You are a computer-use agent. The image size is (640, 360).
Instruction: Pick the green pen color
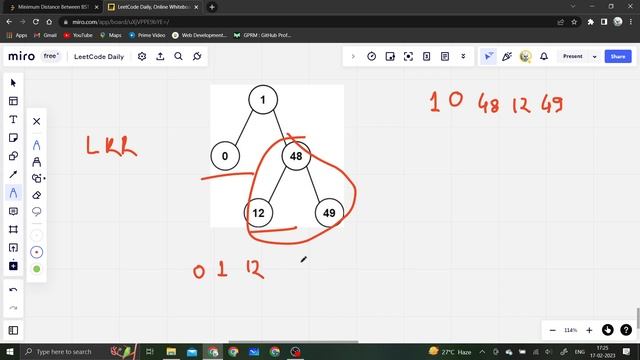point(36,269)
